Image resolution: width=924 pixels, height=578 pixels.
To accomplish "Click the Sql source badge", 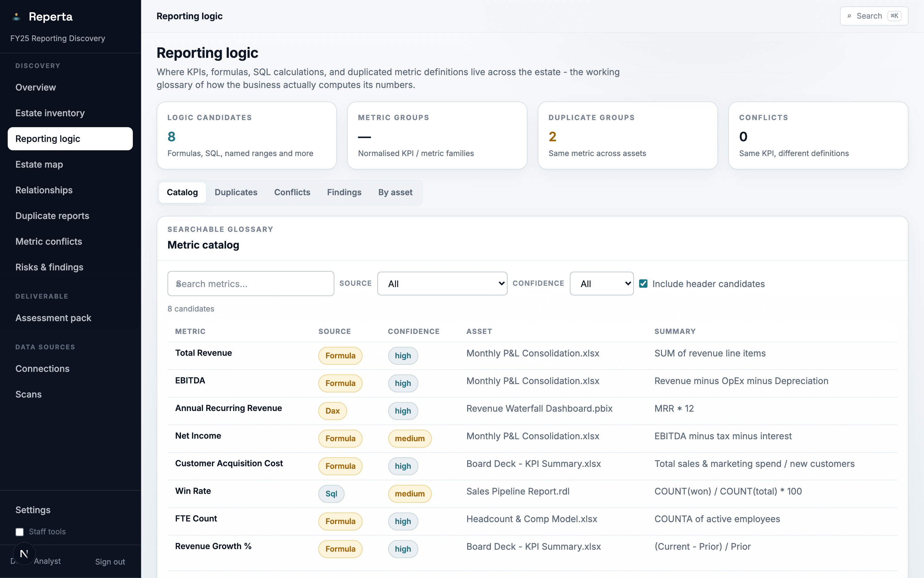I will click(331, 494).
